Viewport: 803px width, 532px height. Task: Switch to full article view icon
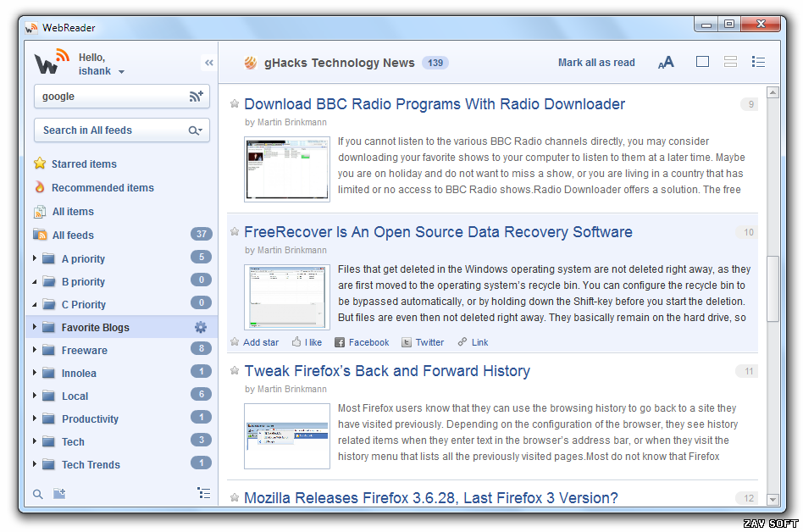(703, 62)
